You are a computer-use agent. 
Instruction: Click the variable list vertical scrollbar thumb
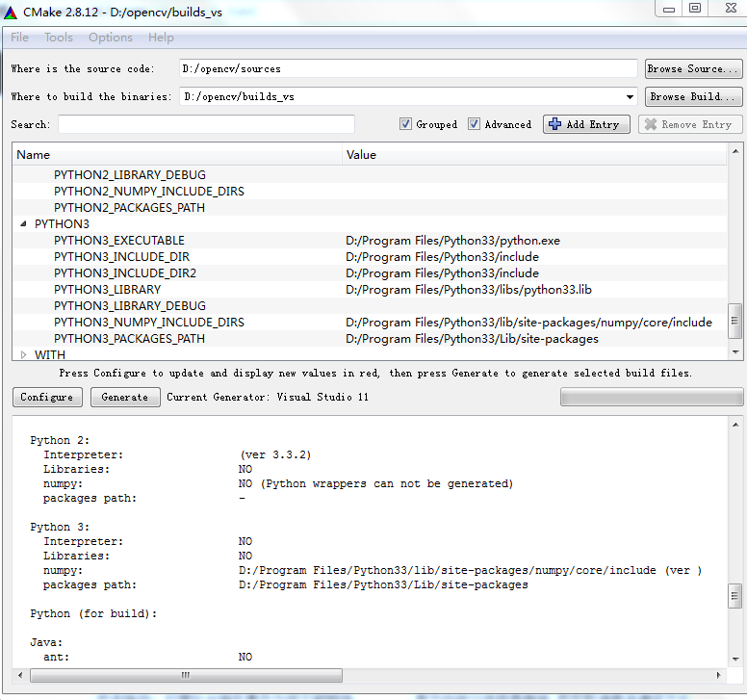[x=734, y=321]
